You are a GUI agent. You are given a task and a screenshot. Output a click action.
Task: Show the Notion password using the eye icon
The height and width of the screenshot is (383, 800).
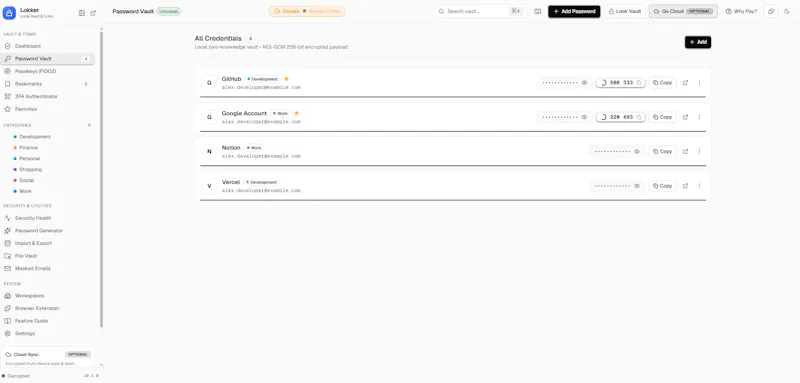coord(637,151)
